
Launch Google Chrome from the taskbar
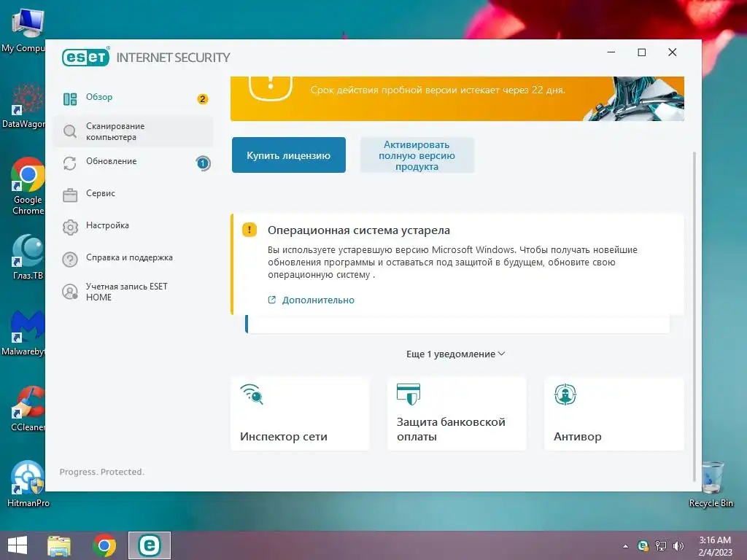click(104, 545)
